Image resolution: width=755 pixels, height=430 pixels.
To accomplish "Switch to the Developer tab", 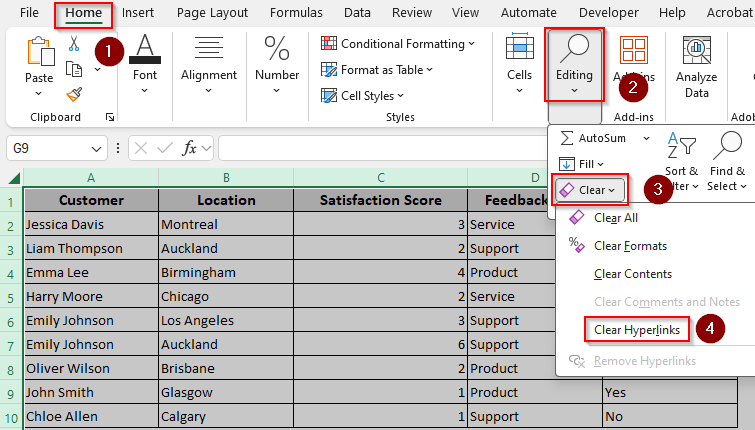I will (609, 13).
